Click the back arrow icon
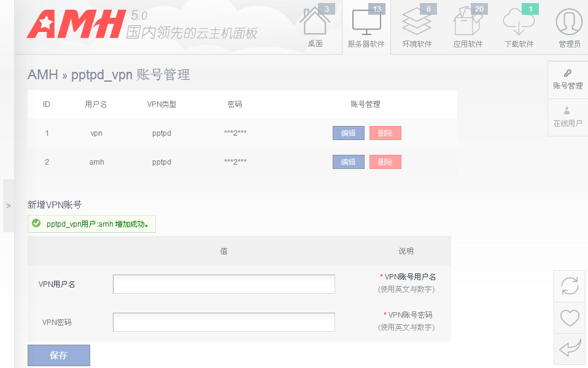Image resolution: width=588 pixels, height=368 pixels. pos(570,350)
